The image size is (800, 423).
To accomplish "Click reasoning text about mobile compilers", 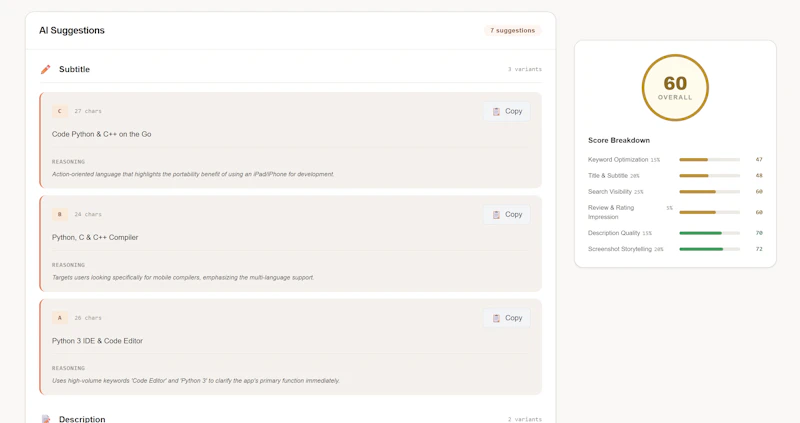I will coord(183,278).
